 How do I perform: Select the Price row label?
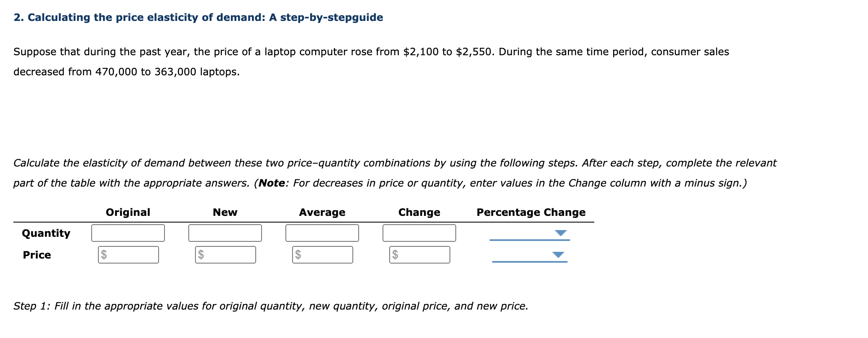(x=37, y=255)
